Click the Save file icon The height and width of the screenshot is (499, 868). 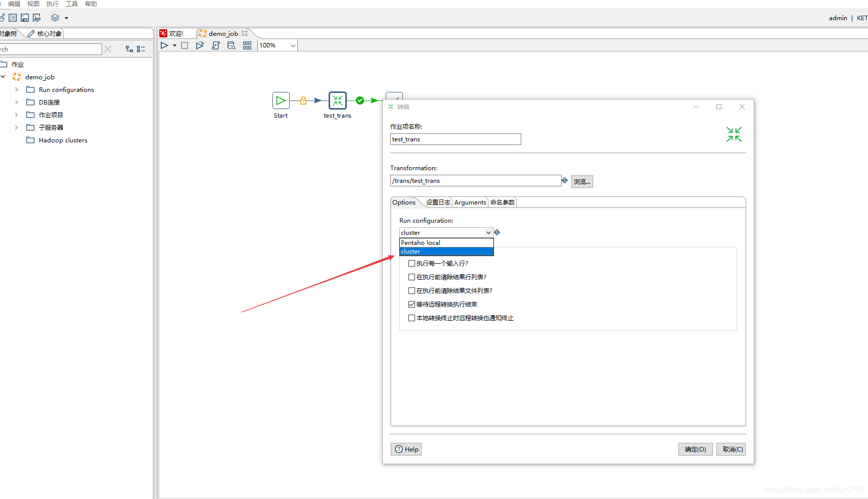[x=25, y=18]
